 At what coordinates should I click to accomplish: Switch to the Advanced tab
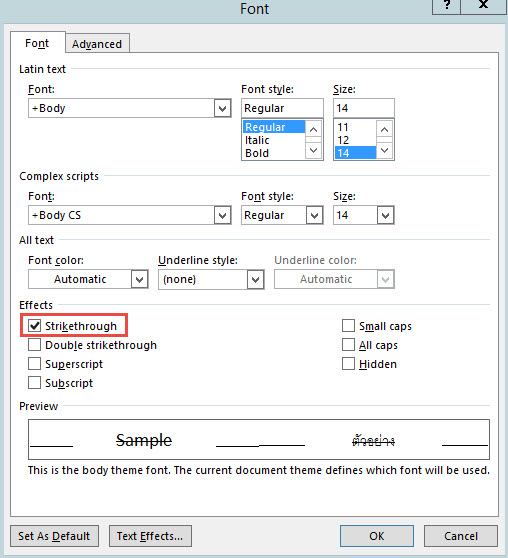click(97, 44)
